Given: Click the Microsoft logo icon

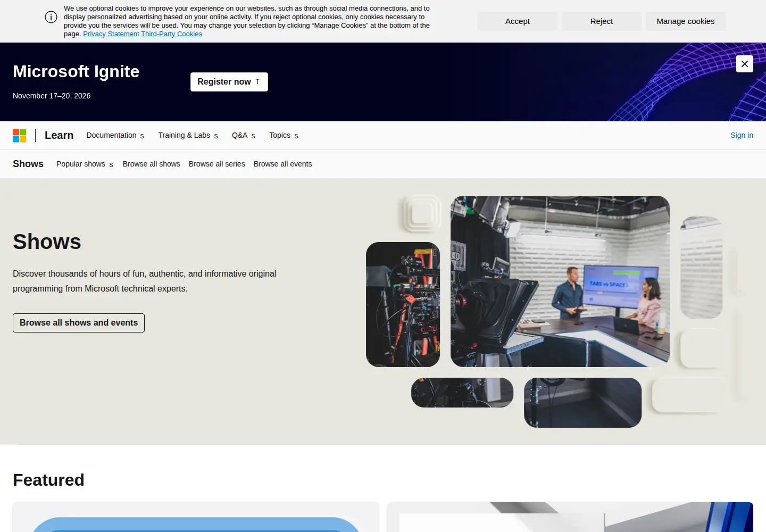Looking at the screenshot, I should 20,136.
